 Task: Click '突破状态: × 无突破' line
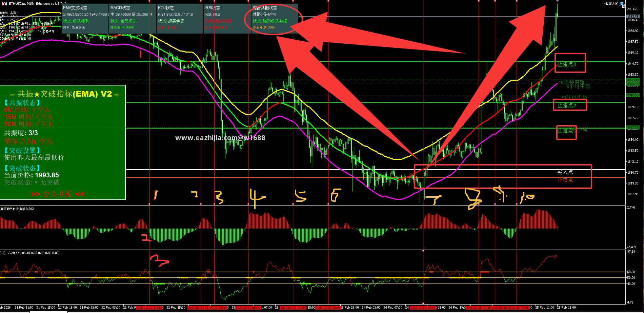(32, 182)
